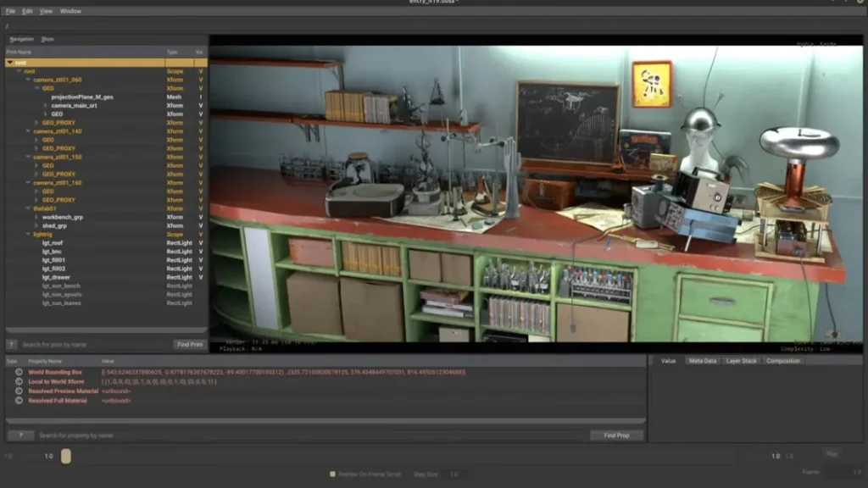The image size is (868, 488).
Task: Toggle visibility of the lgt_roof light
Action: pos(201,243)
